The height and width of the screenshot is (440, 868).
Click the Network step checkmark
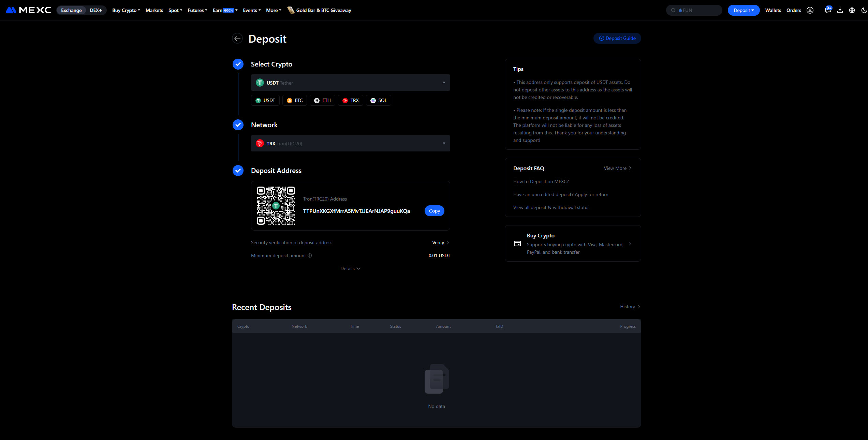coord(238,125)
